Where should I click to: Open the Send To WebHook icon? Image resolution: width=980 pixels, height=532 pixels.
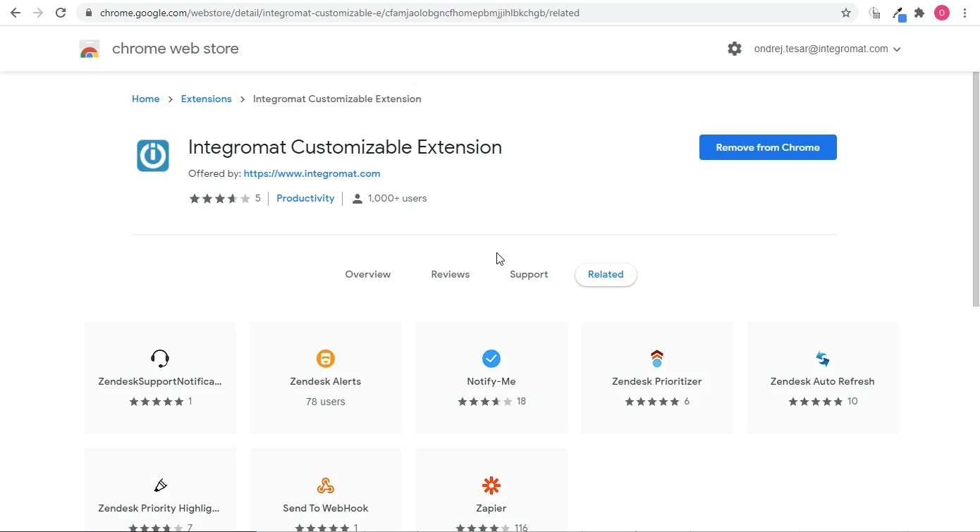click(326, 485)
